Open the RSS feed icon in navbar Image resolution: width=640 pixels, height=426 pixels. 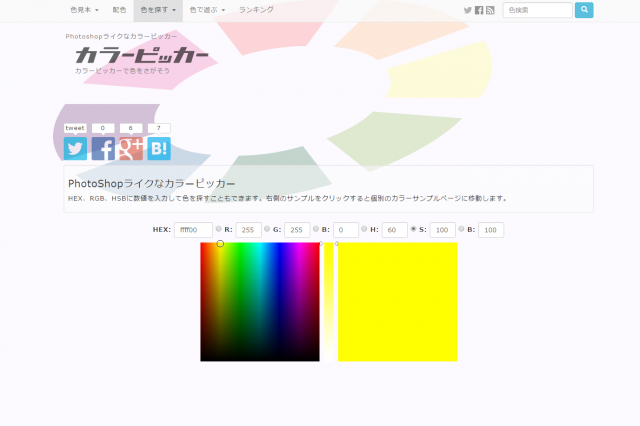click(x=490, y=10)
